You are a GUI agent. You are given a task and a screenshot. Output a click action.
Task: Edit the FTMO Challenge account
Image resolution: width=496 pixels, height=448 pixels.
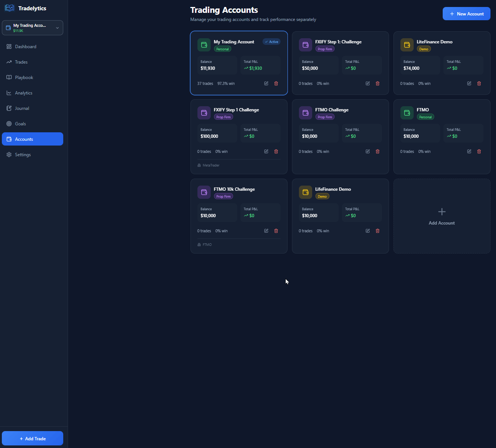pyautogui.click(x=368, y=151)
